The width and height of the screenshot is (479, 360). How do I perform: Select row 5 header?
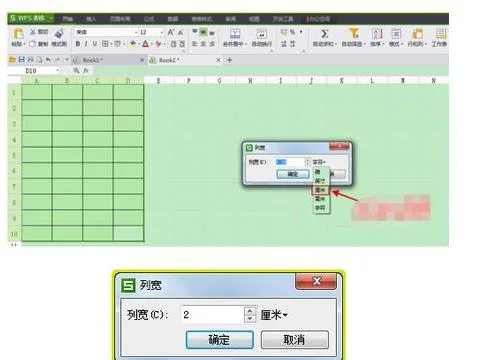click(x=14, y=155)
